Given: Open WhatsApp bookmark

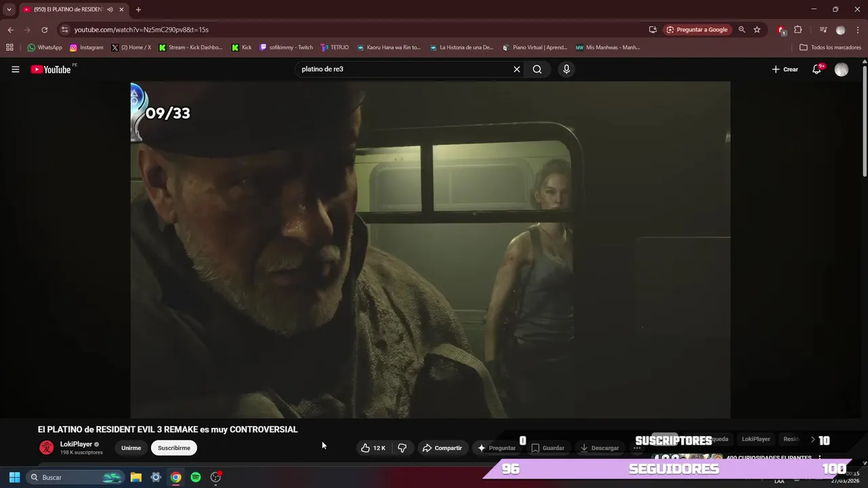Looking at the screenshot, I should coord(45,47).
